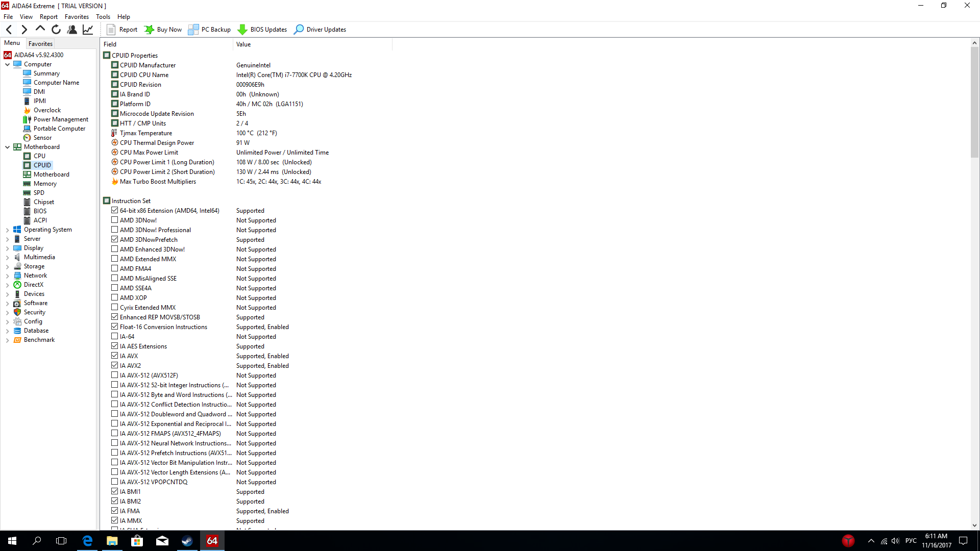Toggle the AMD 3DNowPrefetch checkbox
This screenshot has height=551, width=980.
[x=115, y=239]
